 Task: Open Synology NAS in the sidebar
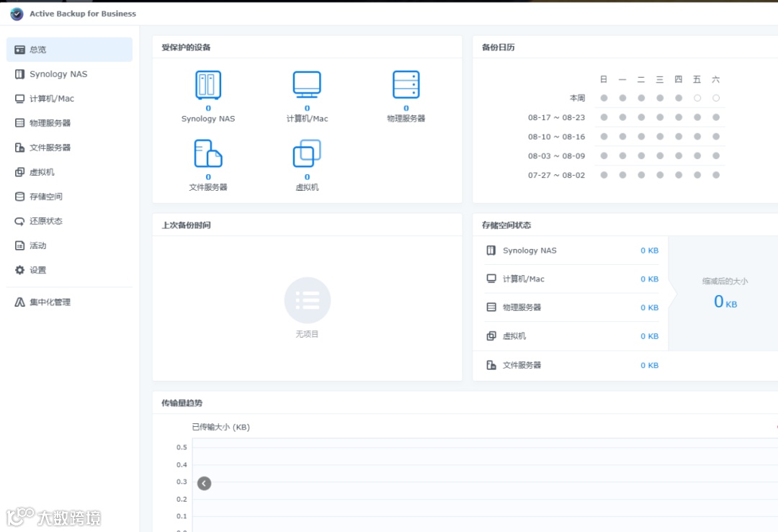(x=69, y=74)
